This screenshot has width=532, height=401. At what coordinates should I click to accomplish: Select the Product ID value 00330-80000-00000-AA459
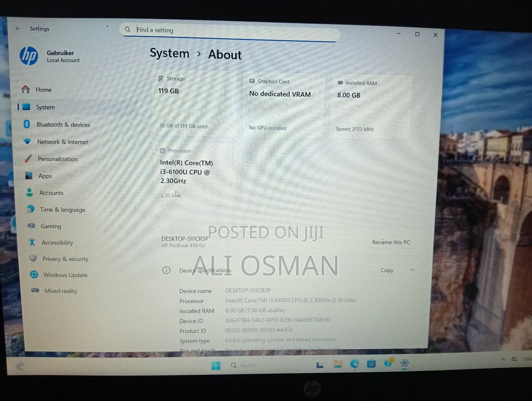(259, 330)
